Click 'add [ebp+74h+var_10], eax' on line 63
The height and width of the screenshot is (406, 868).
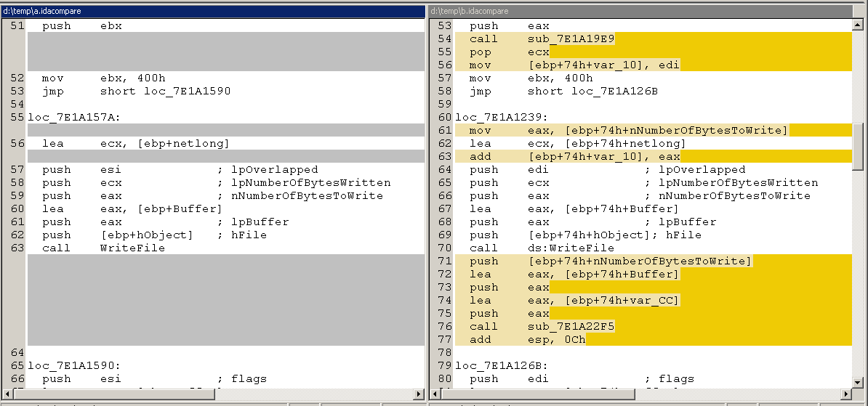click(574, 157)
